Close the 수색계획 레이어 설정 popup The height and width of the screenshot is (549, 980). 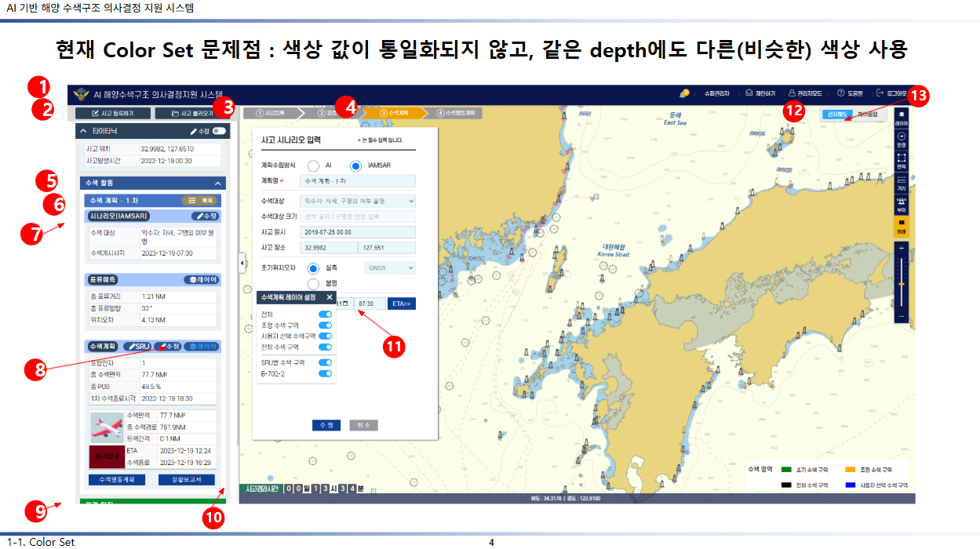coord(330,297)
